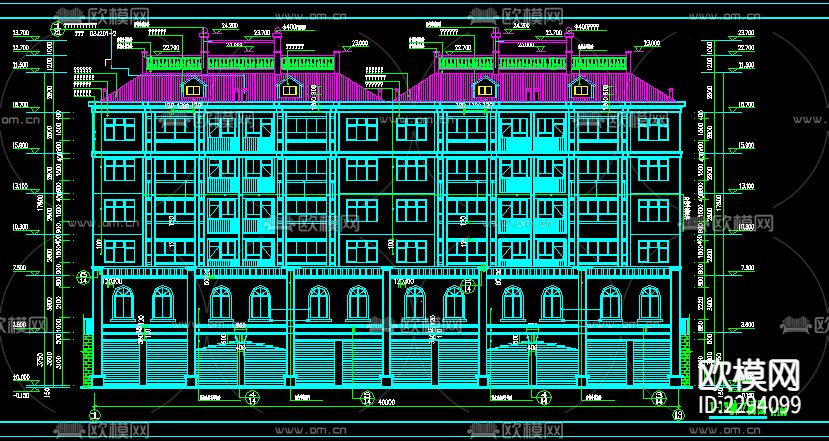Pick the 7.500 elevation label in right column
The image size is (829, 441).
pos(747,268)
